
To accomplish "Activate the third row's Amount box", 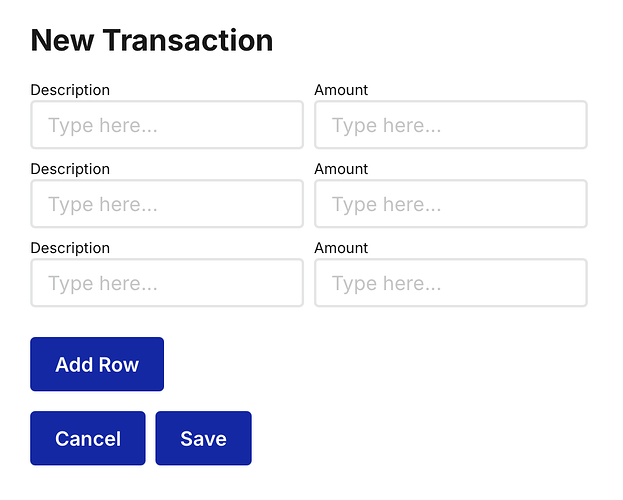I will (450, 283).
